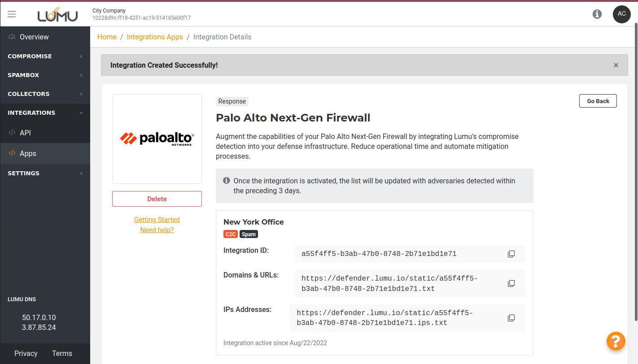Click the hamburger menu icon
The image size is (638, 364).
pos(12,14)
